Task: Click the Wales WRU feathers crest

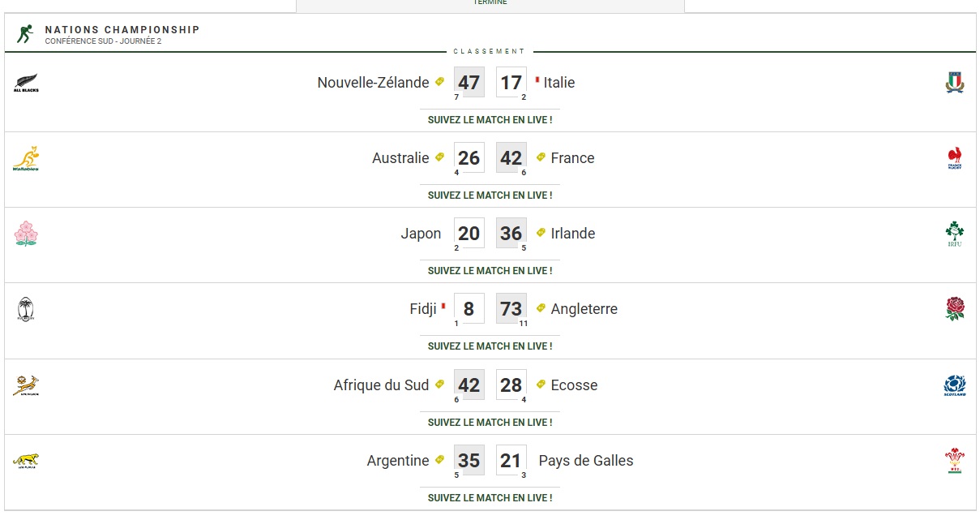Action: pos(955,461)
